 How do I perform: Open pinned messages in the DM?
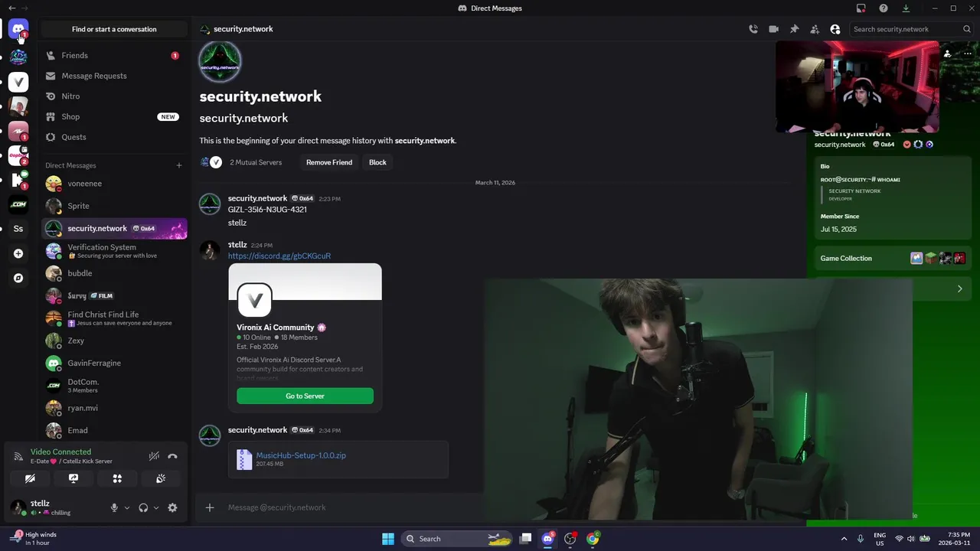point(794,29)
